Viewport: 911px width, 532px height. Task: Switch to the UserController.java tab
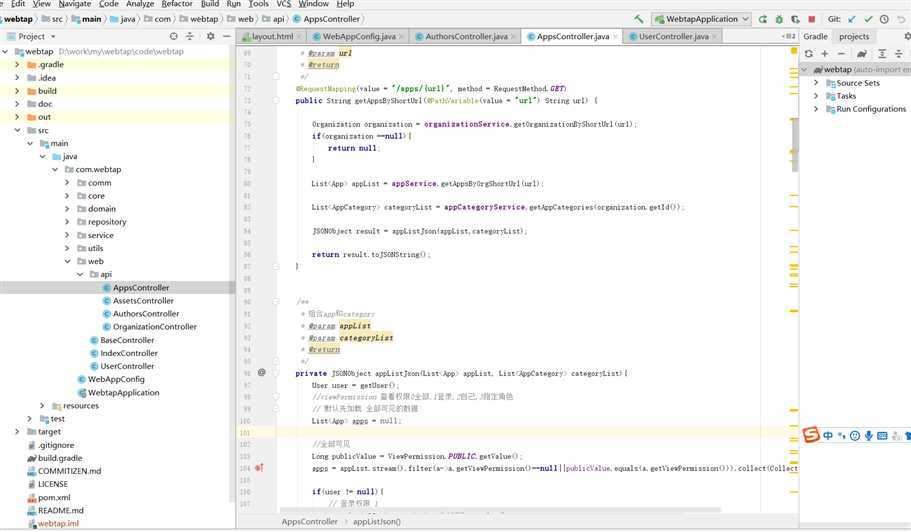click(x=673, y=36)
